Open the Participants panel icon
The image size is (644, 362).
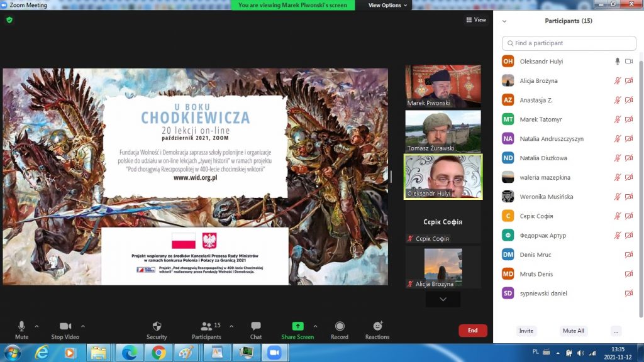coord(206,326)
